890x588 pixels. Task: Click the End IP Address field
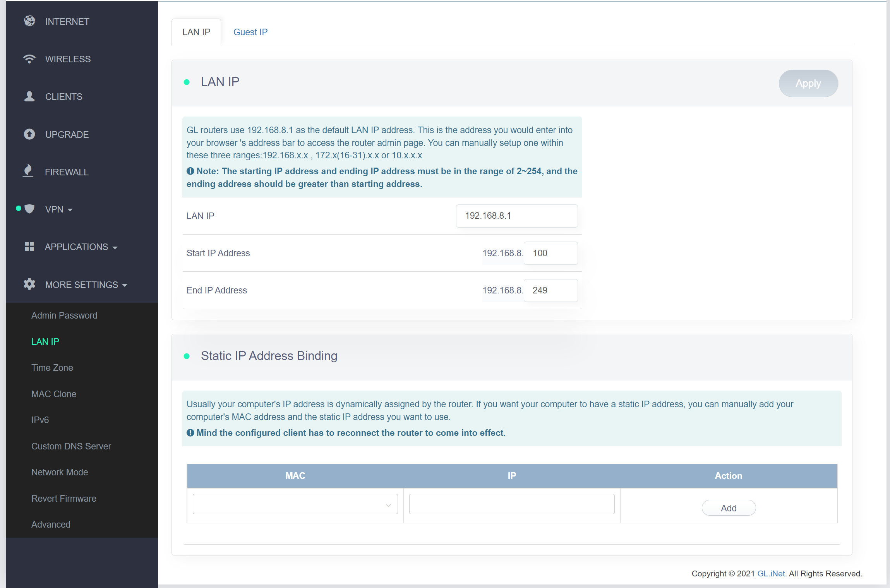[550, 290]
